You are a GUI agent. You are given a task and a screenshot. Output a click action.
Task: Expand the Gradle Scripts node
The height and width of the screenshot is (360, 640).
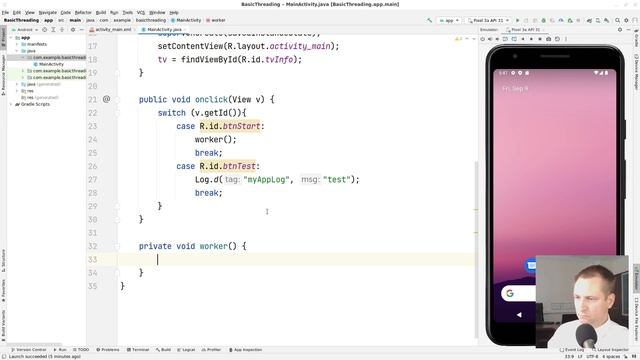click(x=11, y=104)
